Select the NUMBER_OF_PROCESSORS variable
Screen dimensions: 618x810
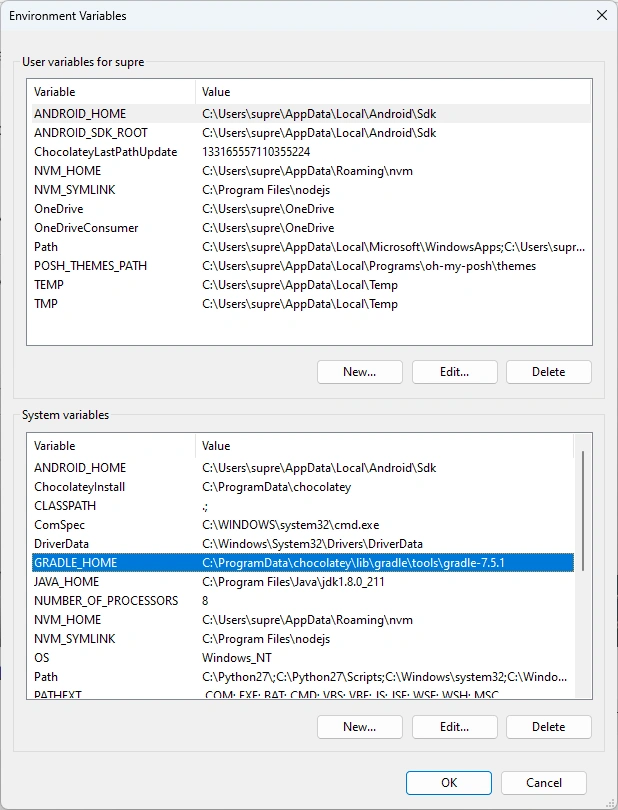pos(105,601)
